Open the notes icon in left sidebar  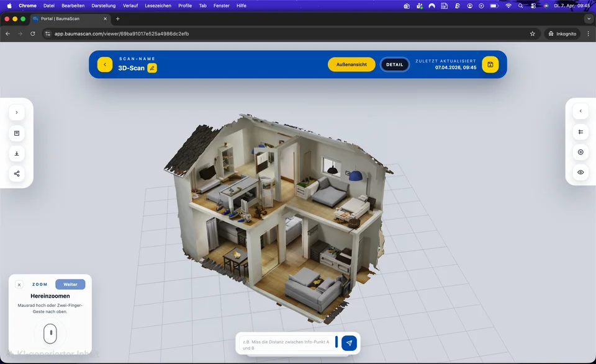coord(17,133)
